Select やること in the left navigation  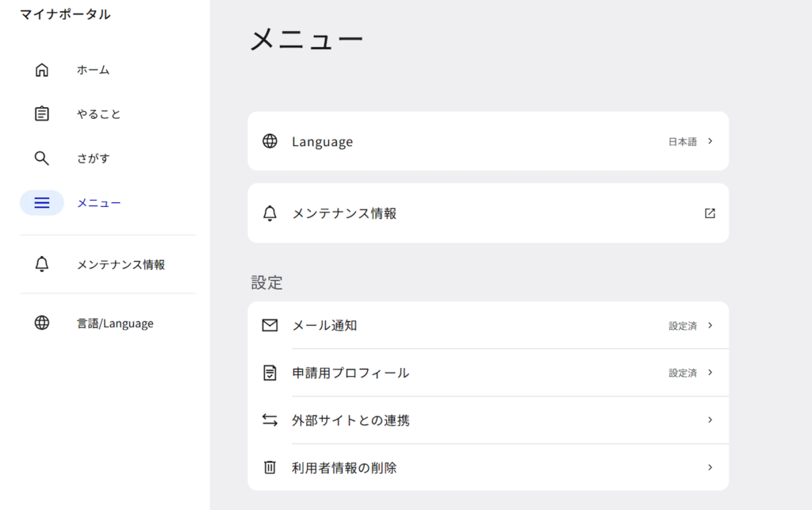tap(99, 114)
